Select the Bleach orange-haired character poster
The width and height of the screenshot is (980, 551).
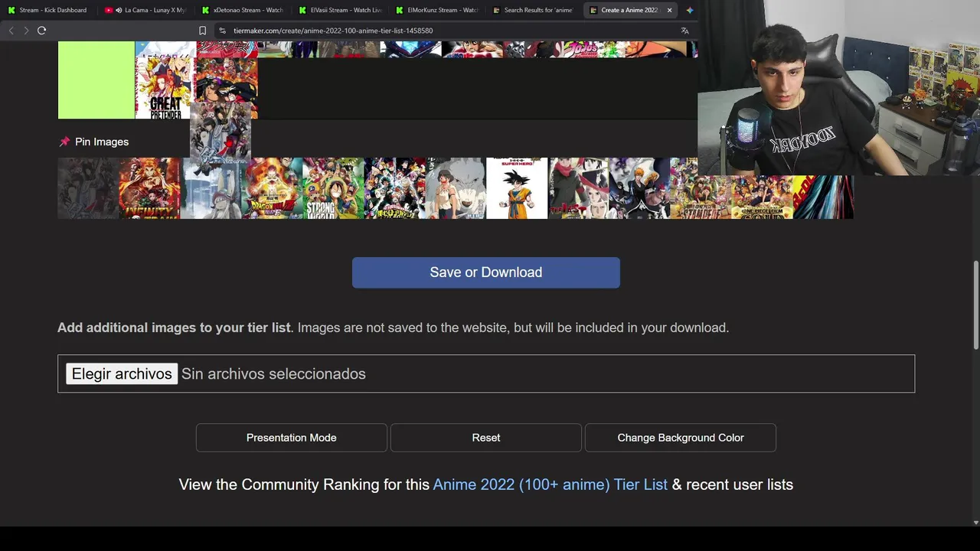click(639, 188)
